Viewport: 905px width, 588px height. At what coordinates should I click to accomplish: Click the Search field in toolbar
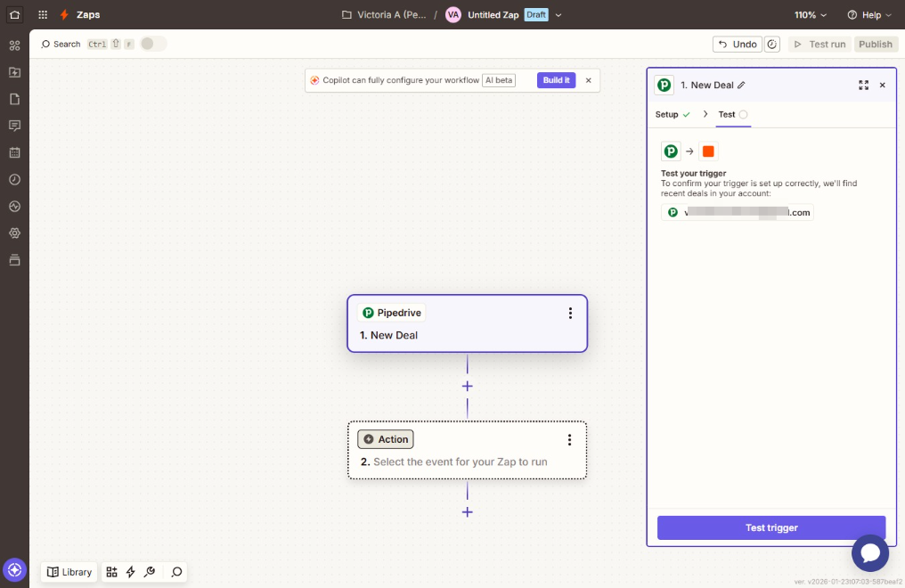61,45
